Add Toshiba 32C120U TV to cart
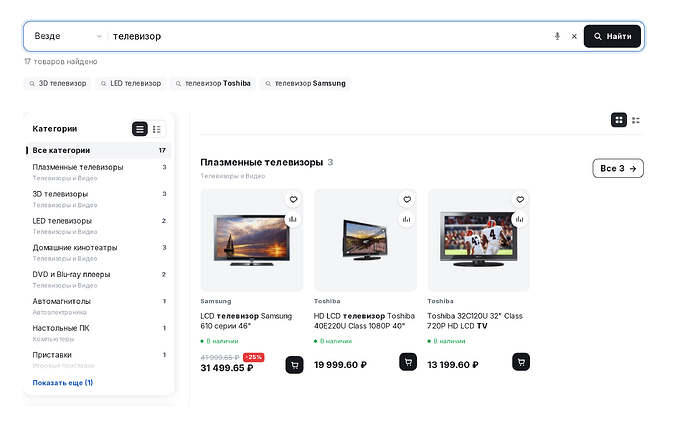The width and height of the screenshot is (690, 429). pyautogui.click(x=521, y=362)
